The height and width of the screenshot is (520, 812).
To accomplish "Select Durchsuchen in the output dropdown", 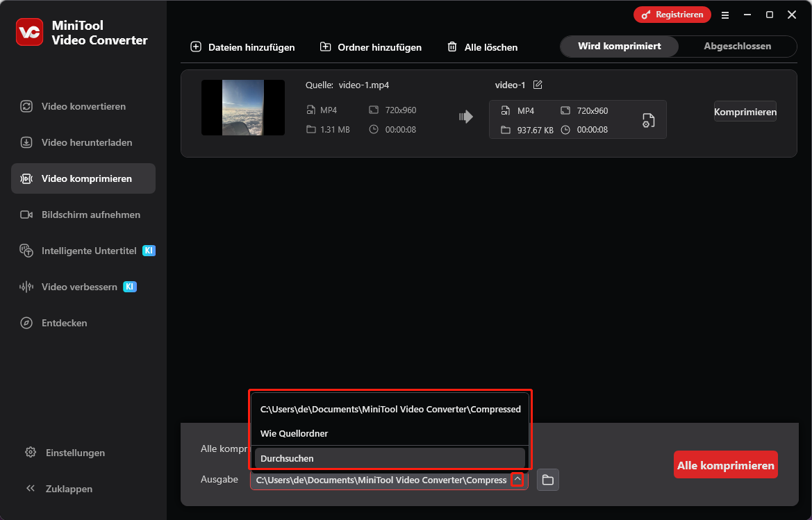I will click(x=390, y=458).
